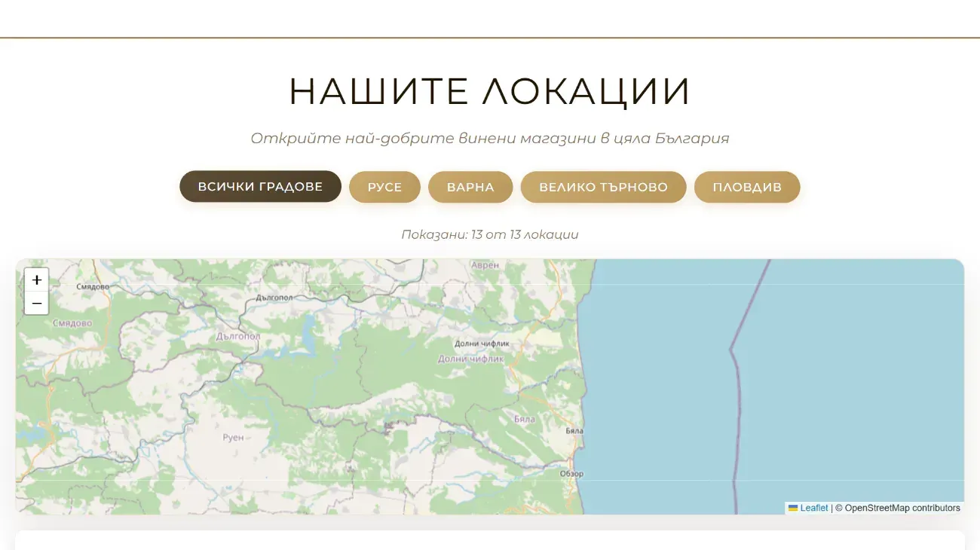Click the Обзор label on the map
This screenshot has width=980, height=550.
(572, 474)
